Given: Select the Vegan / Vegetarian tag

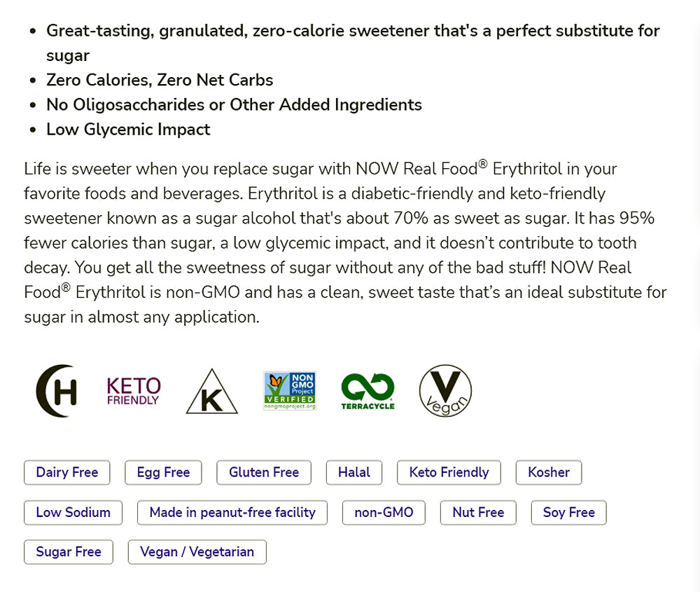Looking at the screenshot, I should click(x=197, y=552).
